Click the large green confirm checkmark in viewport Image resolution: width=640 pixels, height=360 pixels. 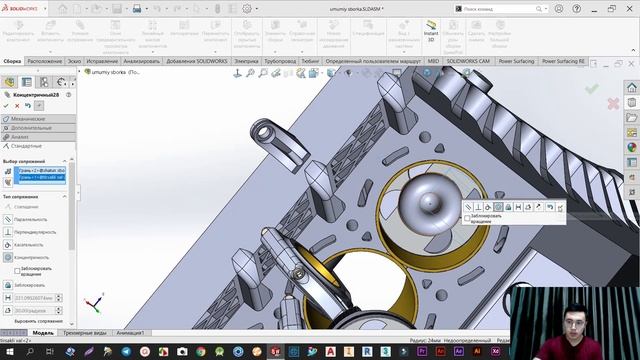592,88
